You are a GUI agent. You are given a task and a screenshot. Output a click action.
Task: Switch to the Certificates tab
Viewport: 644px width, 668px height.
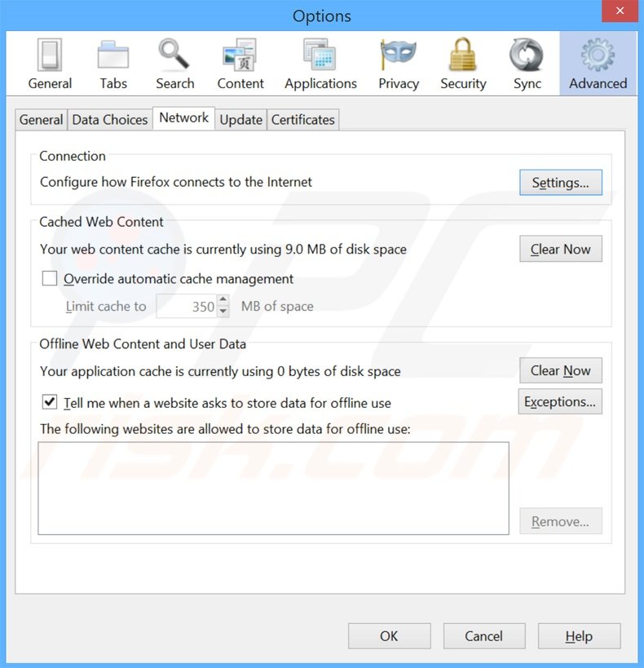point(302,120)
